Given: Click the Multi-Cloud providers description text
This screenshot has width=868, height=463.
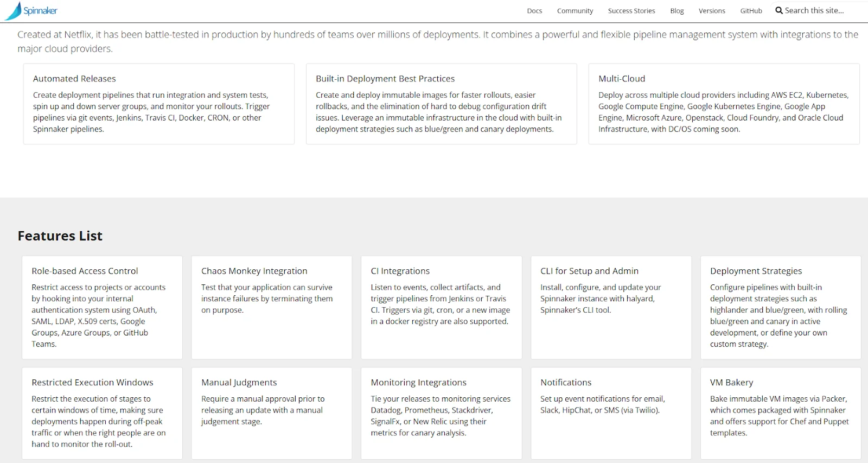Looking at the screenshot, I should [x=724, y=112].
